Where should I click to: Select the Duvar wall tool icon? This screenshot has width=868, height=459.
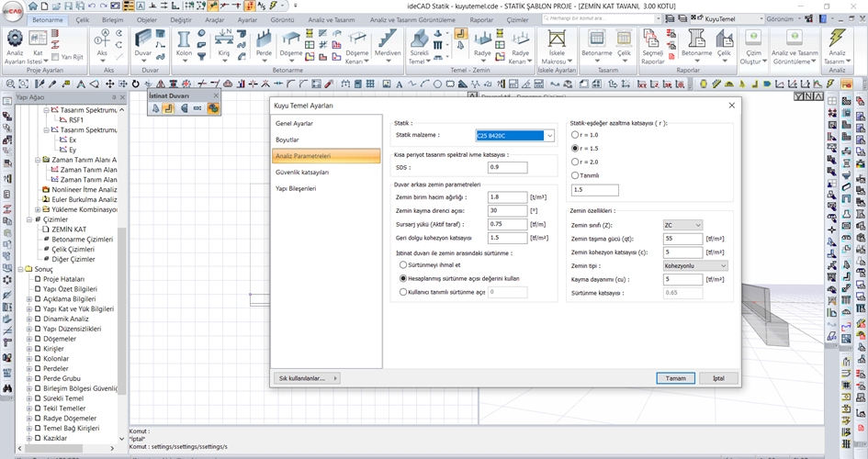tap(142, 39)
